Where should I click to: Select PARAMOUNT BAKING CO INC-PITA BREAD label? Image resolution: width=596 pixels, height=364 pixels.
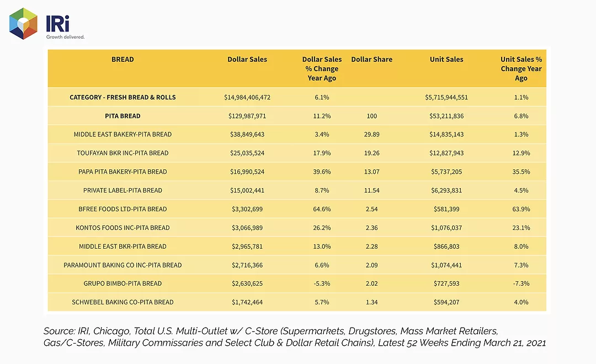click(123, 265)
